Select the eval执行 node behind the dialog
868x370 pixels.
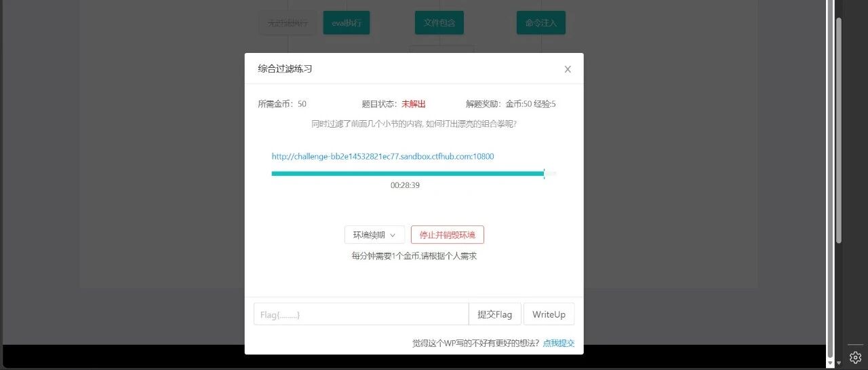coord(347,22)
